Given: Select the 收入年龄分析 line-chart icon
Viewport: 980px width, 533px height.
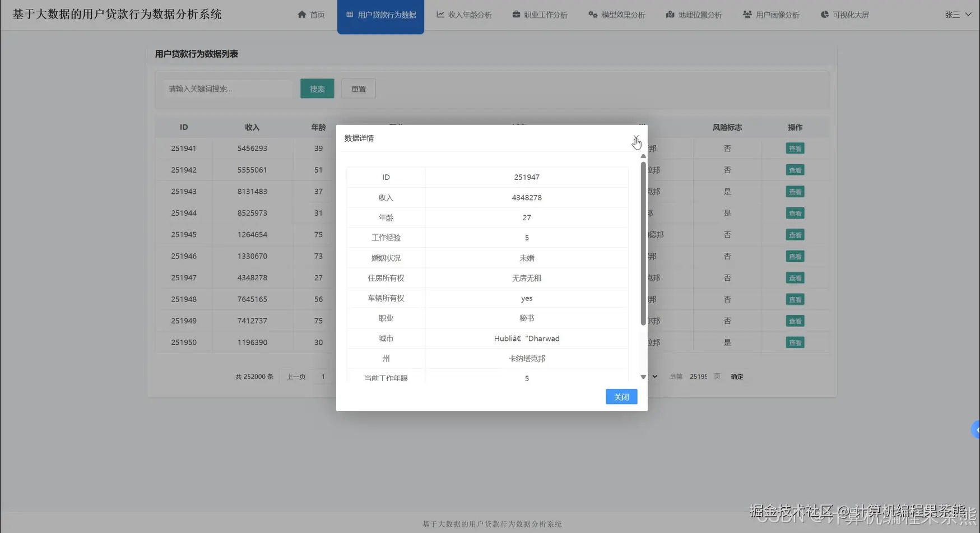Looking at the screenshot, I should click(x=442, y=15).
